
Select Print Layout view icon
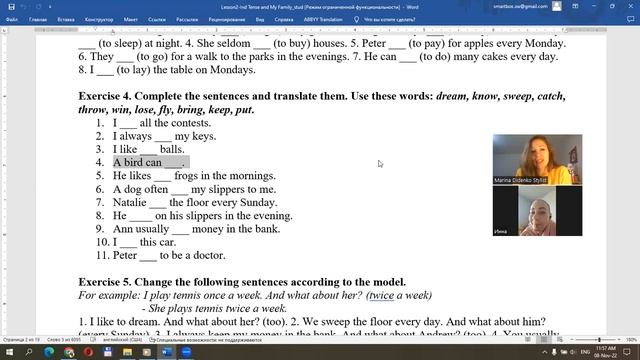click(x=544, y=340)
